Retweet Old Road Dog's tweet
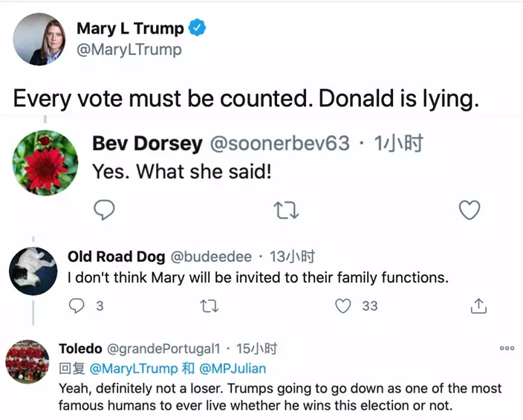Viewport: 523px width, 420px height. tap(209, 306)
